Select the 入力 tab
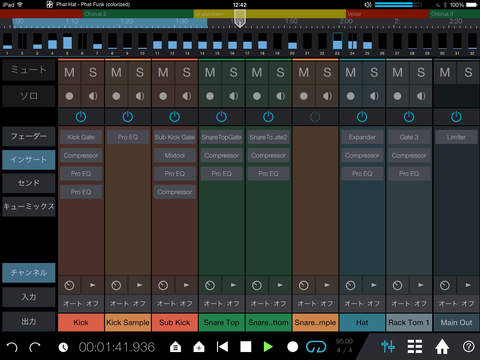Image resolution: width=480 pixels, height=360 pixels. click(x=29, y=297)
